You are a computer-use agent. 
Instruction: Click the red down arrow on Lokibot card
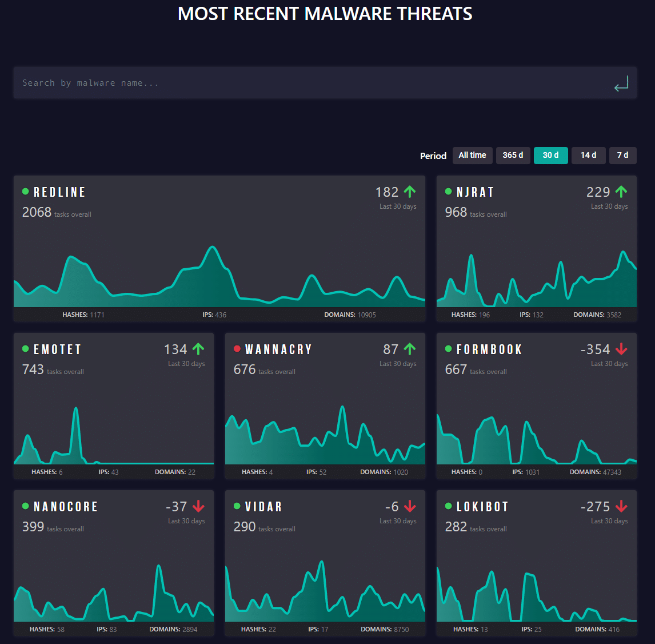(621, 506)
